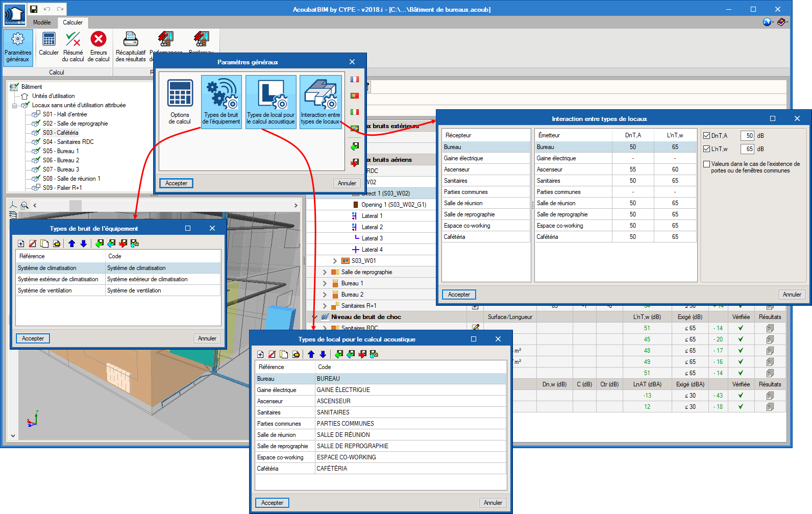Accept the Interaction entre types de locaux dialog
This screenshot has height=514, width=812.
click(459, 295)
